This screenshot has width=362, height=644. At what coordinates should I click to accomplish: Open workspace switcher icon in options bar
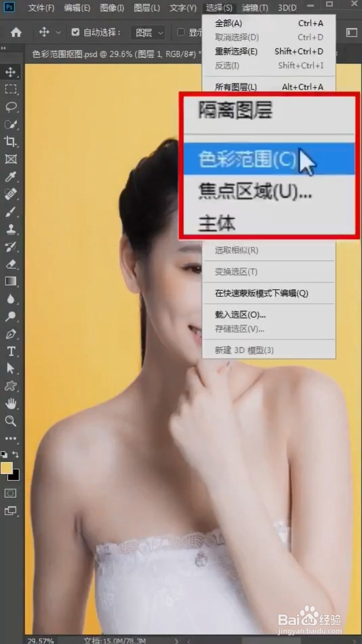tap(351, 32)
